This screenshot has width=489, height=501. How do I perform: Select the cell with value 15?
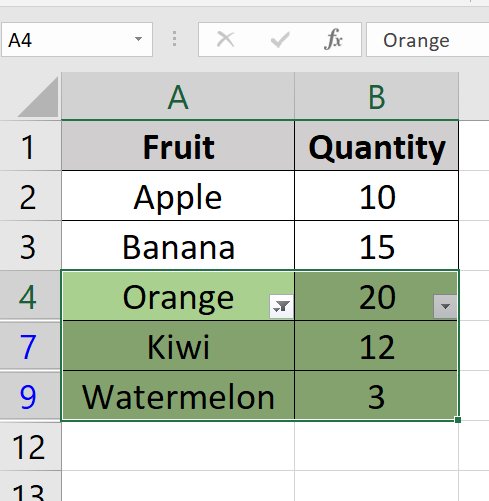point(377,246)
